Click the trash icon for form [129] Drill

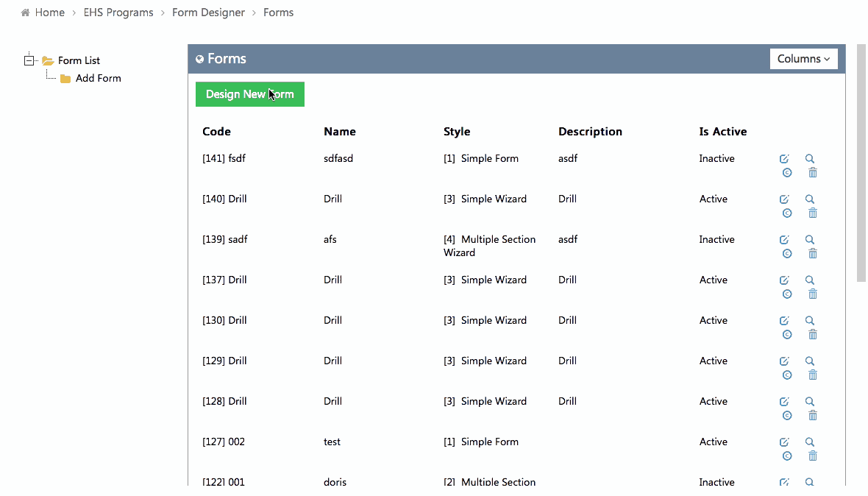813,375
